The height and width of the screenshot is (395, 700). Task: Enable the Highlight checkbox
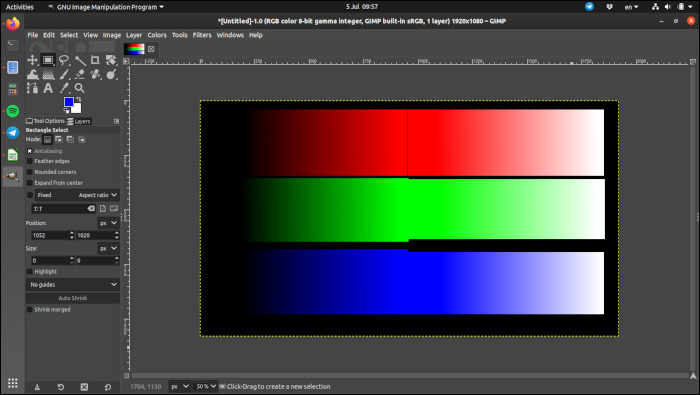click(29, 271)
